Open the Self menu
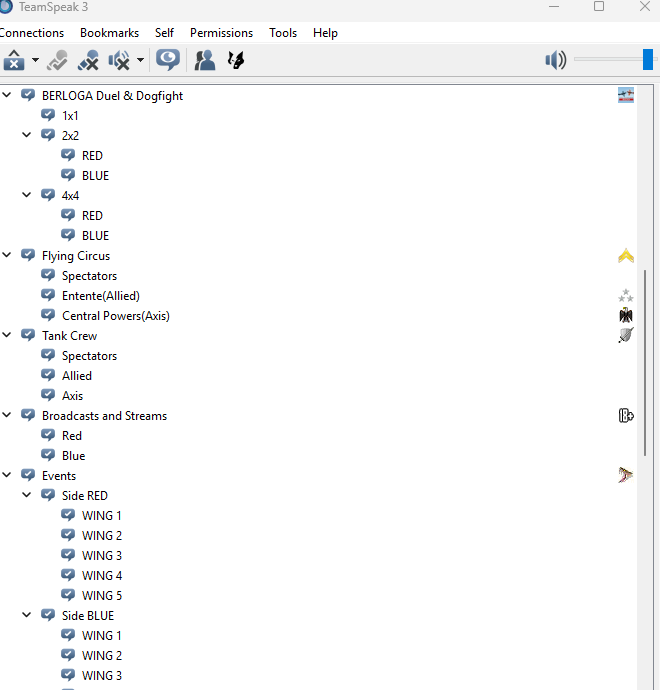Image resolution: width=660 pixels, height=690 pixels. pos(164,33)
